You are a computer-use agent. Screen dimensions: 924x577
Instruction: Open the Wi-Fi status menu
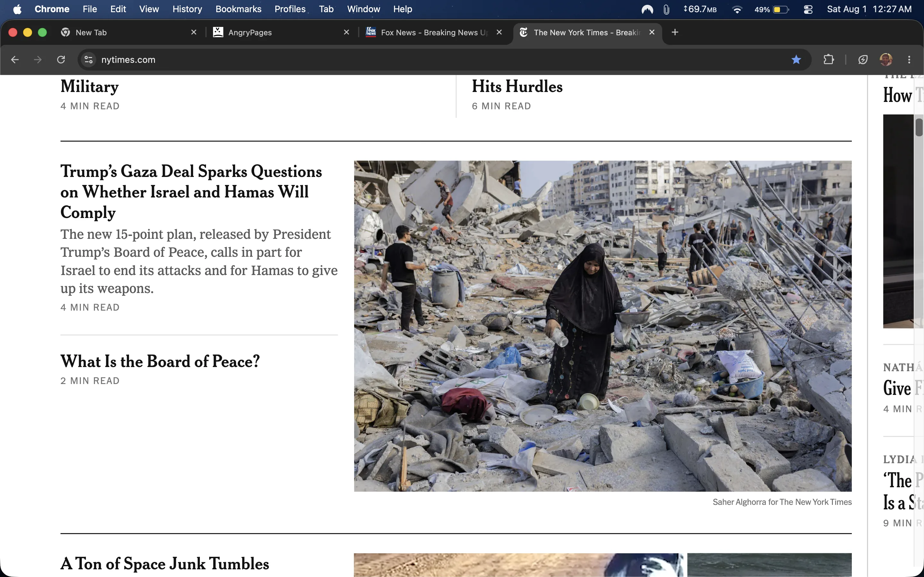pyautogui.click(x=737, y=9)
